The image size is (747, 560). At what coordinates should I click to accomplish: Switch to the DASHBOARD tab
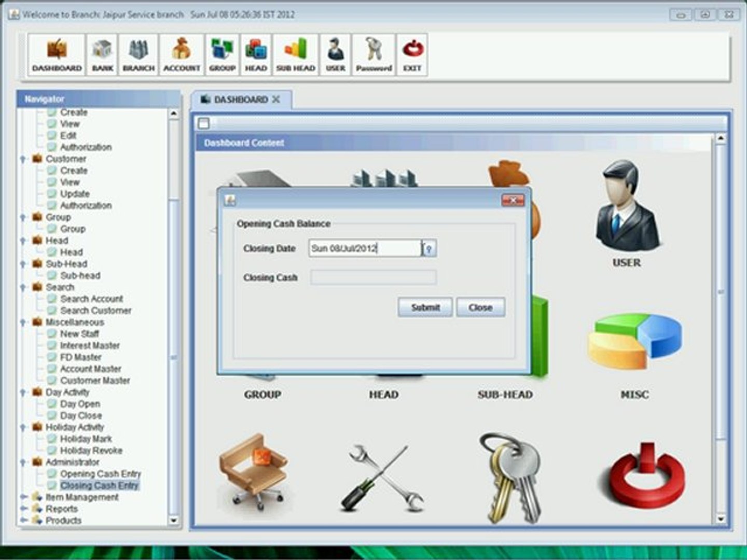pos(241,100)
